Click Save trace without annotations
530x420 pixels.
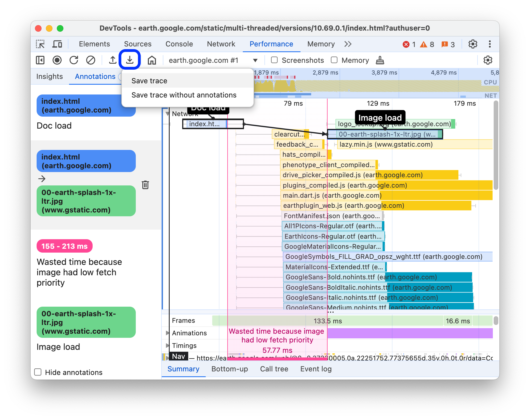tap(184, 95)
